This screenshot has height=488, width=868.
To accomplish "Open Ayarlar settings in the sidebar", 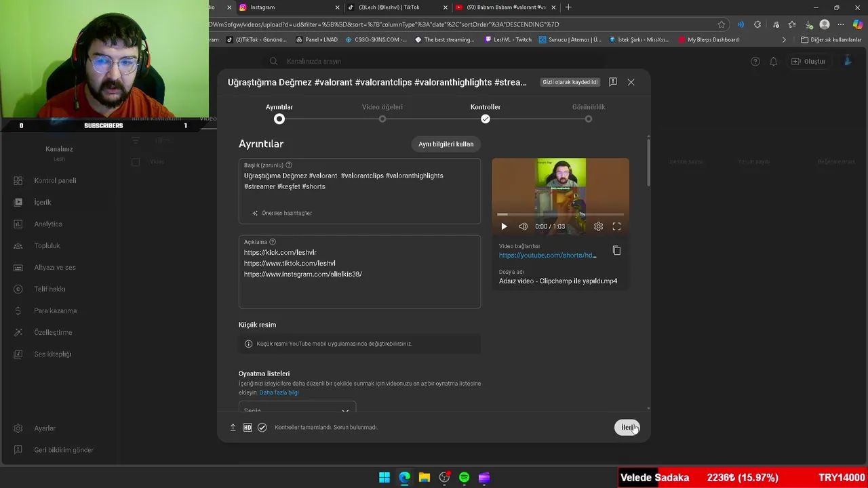I will (x=45, y=428).
